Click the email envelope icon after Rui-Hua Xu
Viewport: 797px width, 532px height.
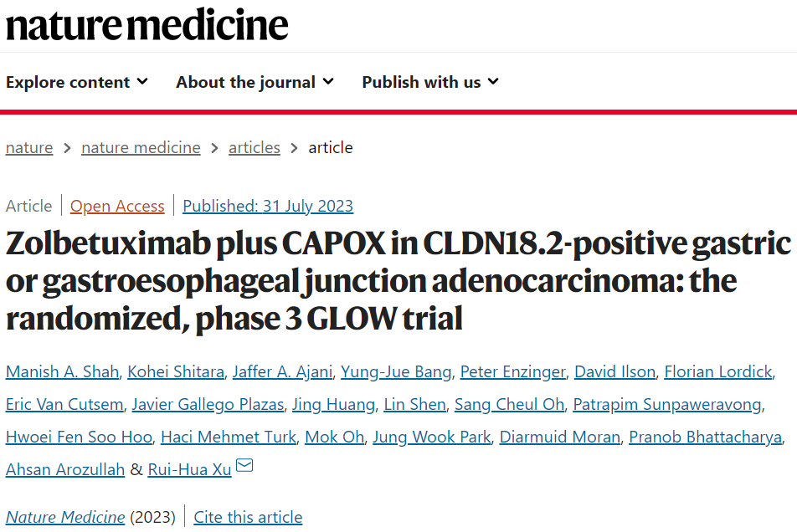click(244, 465)
